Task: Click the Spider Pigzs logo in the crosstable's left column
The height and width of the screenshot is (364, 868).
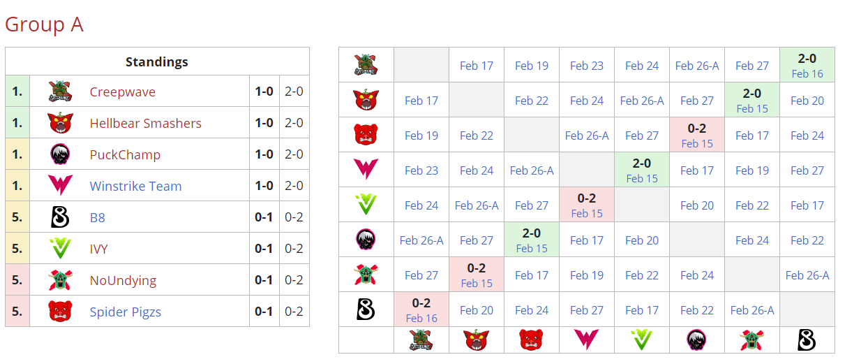Action: pyautogui.click(x=366, y=135)
